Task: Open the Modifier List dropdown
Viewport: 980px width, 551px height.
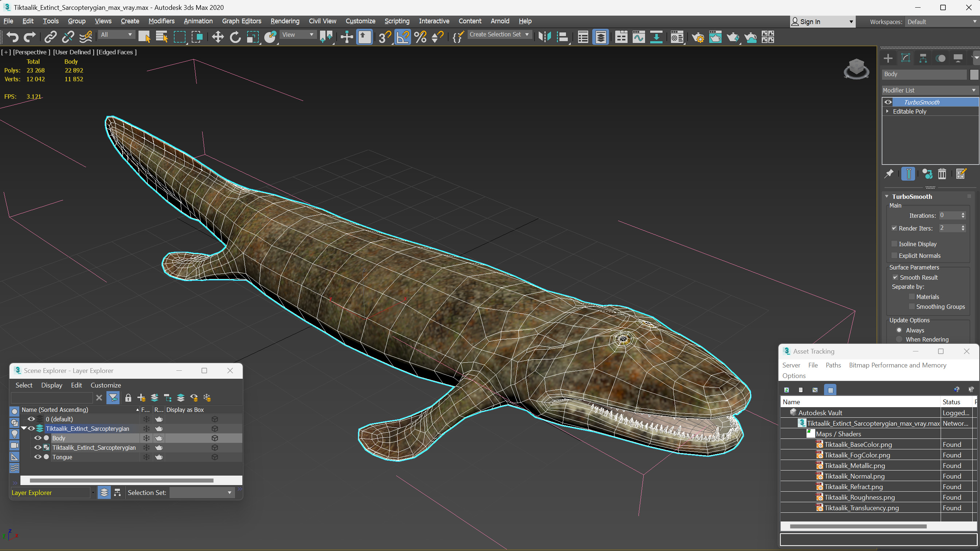Action: coord(930,90)
